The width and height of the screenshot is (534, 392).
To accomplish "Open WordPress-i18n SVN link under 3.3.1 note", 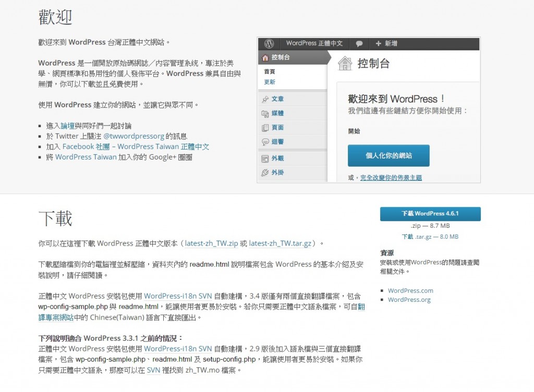I will [178, 349].
